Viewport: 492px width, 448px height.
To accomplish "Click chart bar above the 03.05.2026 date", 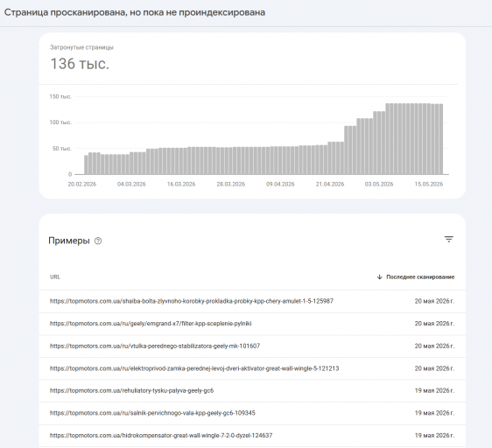I will click(x=379, y=143).
